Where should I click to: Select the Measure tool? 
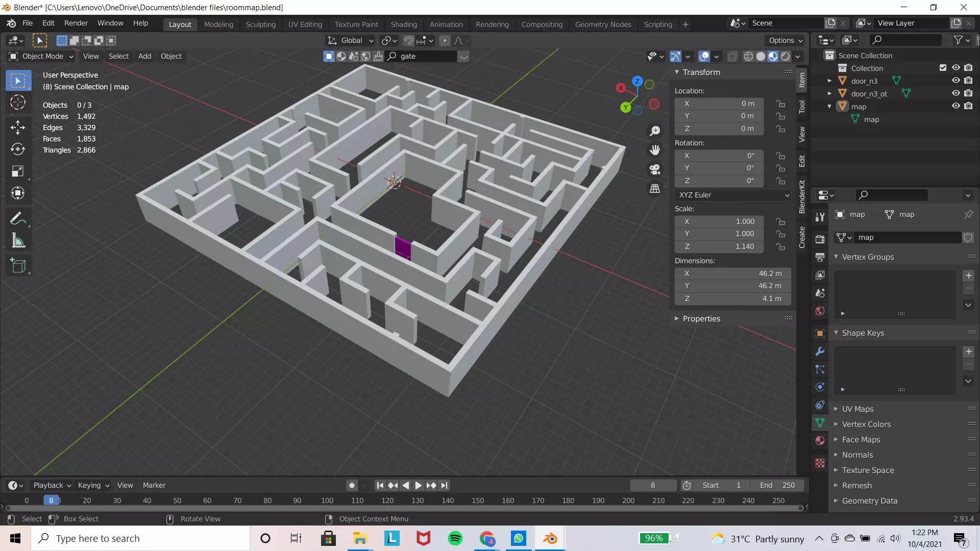pyautogui.click(x=18, y=241)
